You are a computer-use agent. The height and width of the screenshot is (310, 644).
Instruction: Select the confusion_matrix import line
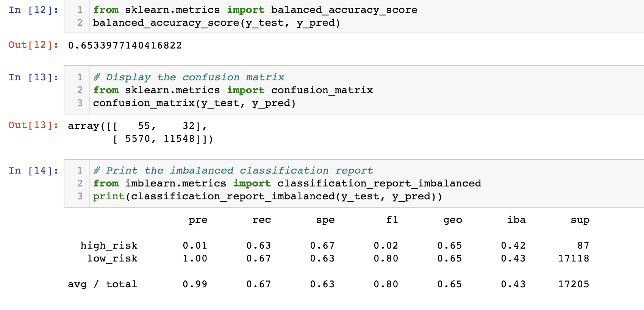[x=233, y=90]
